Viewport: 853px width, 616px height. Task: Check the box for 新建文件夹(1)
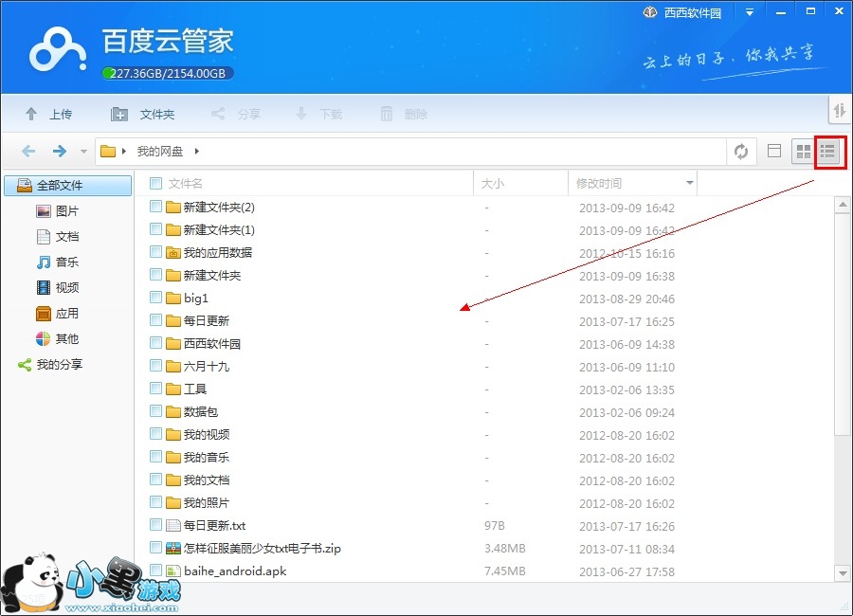[x=155, y=229]
